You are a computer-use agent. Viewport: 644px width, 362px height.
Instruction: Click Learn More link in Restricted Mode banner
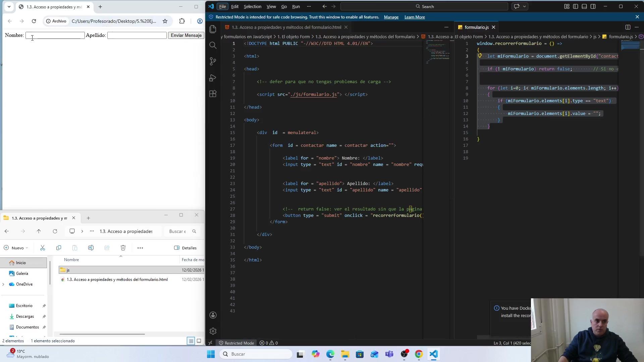pyautogui.click(x=415, y=17)
